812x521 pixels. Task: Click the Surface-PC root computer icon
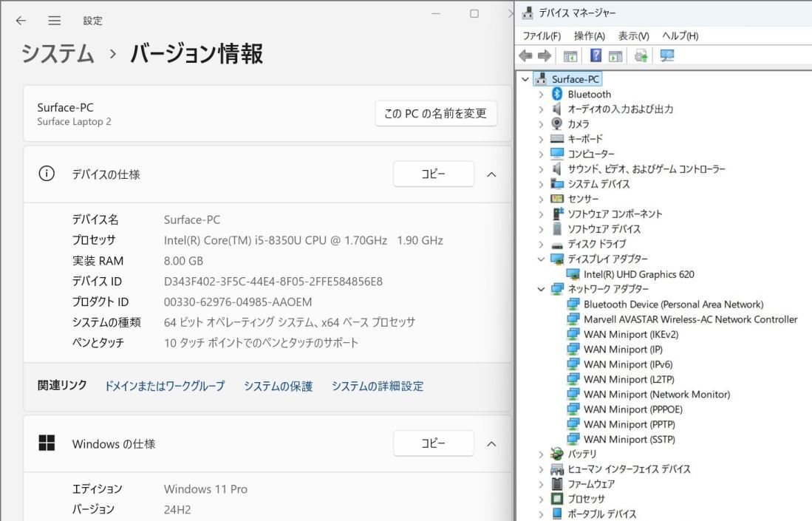click(x=541, y=79)
